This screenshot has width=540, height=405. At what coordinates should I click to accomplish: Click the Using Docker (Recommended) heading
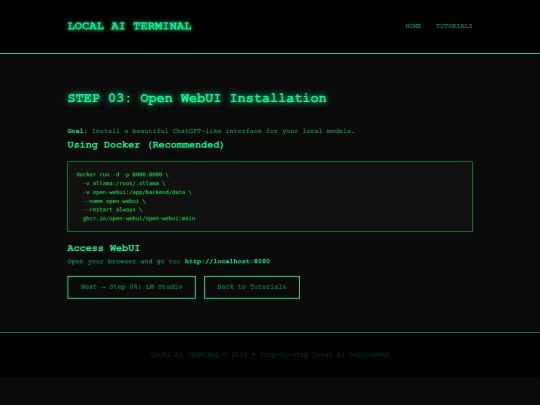click(146, 145)
